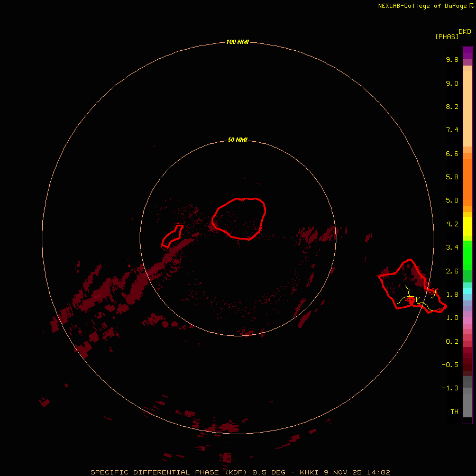476x476 pixels.
Task: Pick the bright green swatch near 3.4
Action: pyautogui.click(x=467, y=255)
